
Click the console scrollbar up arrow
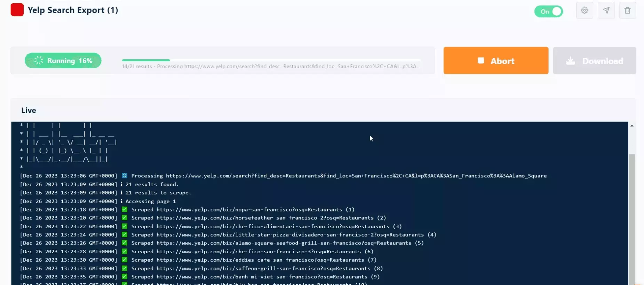(x=632, y=126)
